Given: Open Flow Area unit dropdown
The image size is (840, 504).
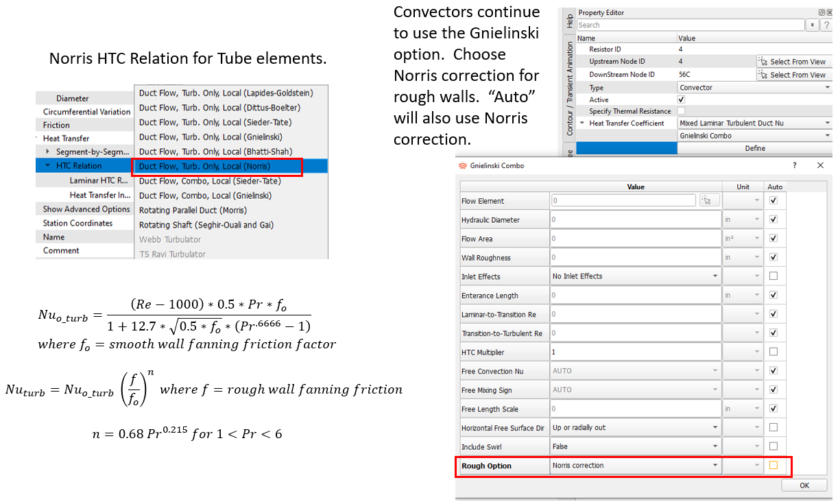Looking at the screenshot, I should click(x=743, y=239).
